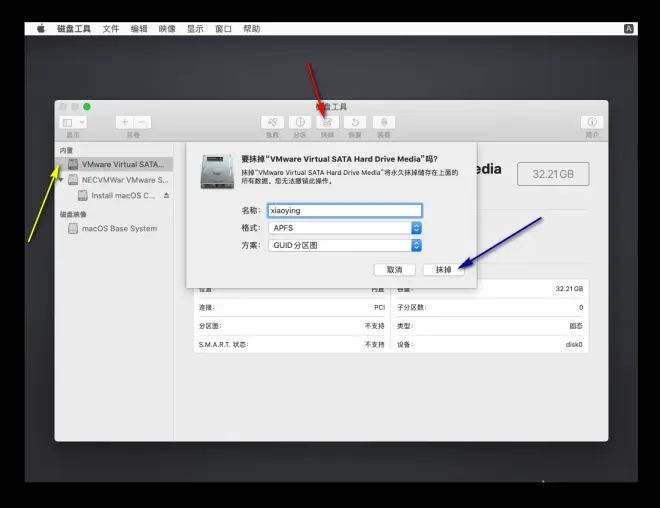Collapse the NECVMWar VMware disclosure triangle
660x508 pixels.
61,180
